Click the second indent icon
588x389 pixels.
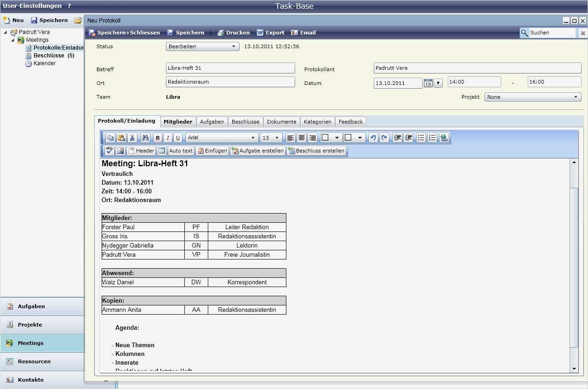click(408, 138)
